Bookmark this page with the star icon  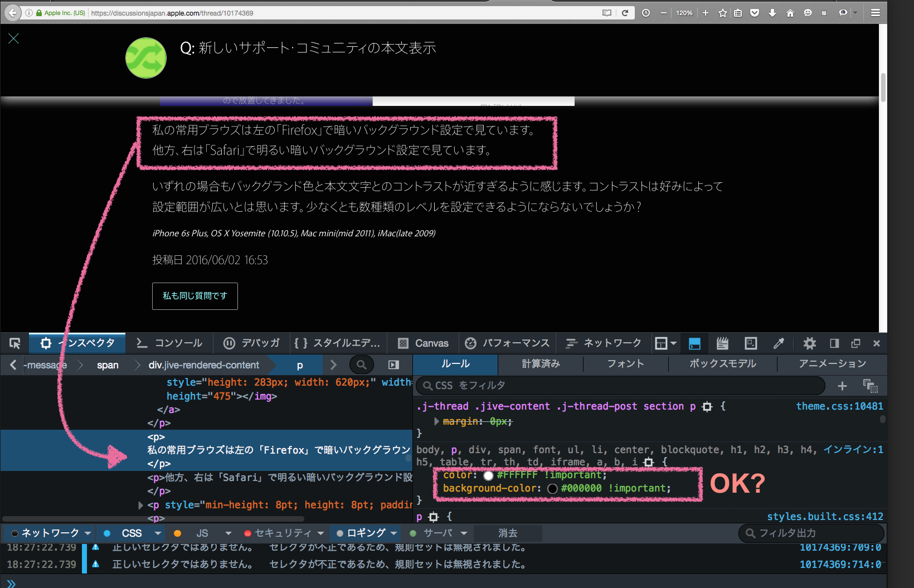tap(723, 13)
